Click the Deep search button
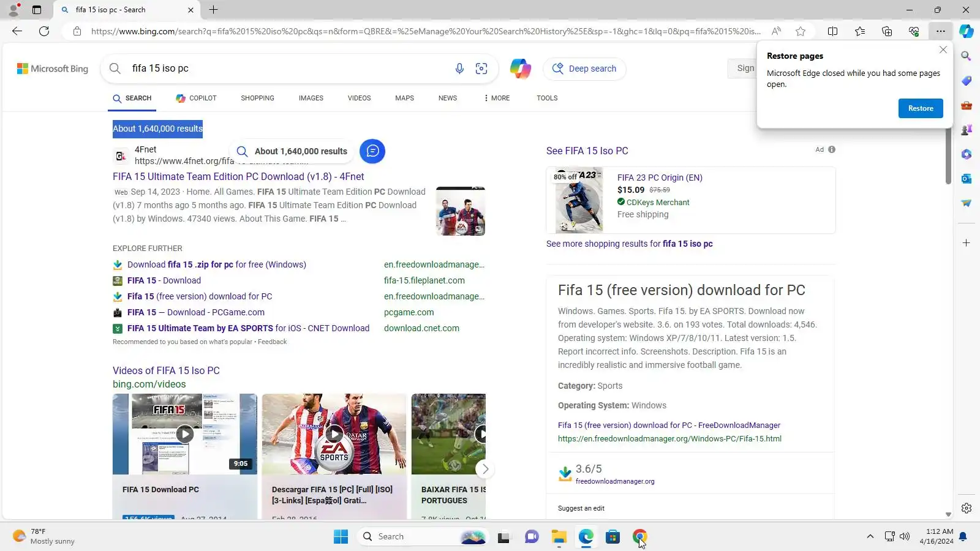The image size is (980, 551). click(584, 69)
